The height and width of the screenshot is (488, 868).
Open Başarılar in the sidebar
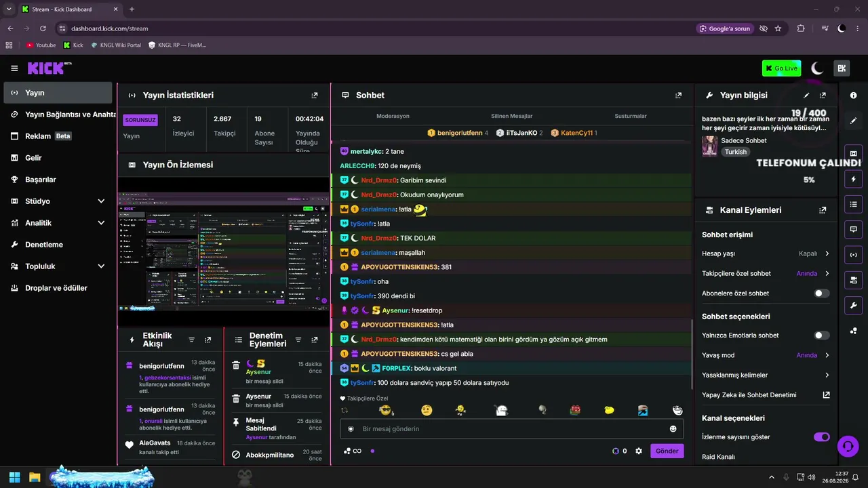pyautogui.click(x=58, y=180)
